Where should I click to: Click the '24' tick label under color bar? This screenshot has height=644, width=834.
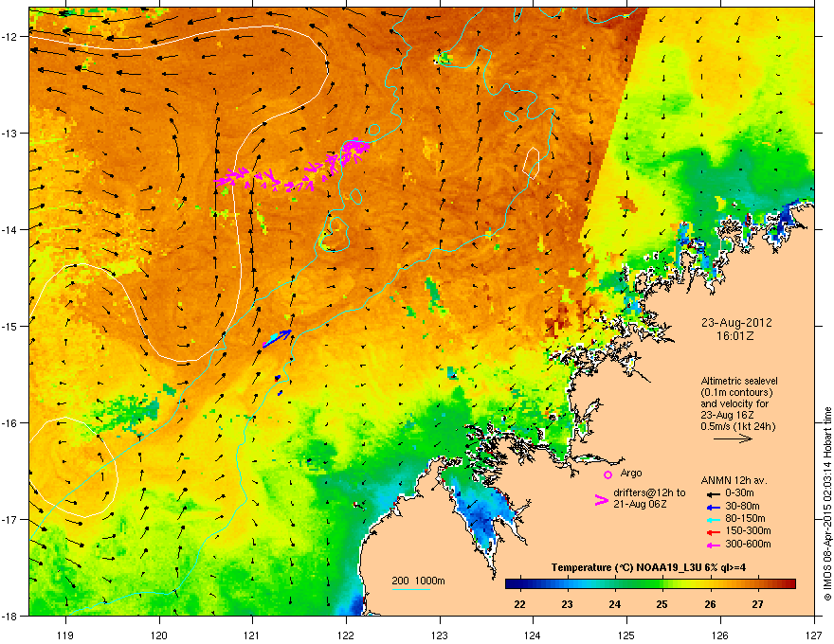click(614, 604)
